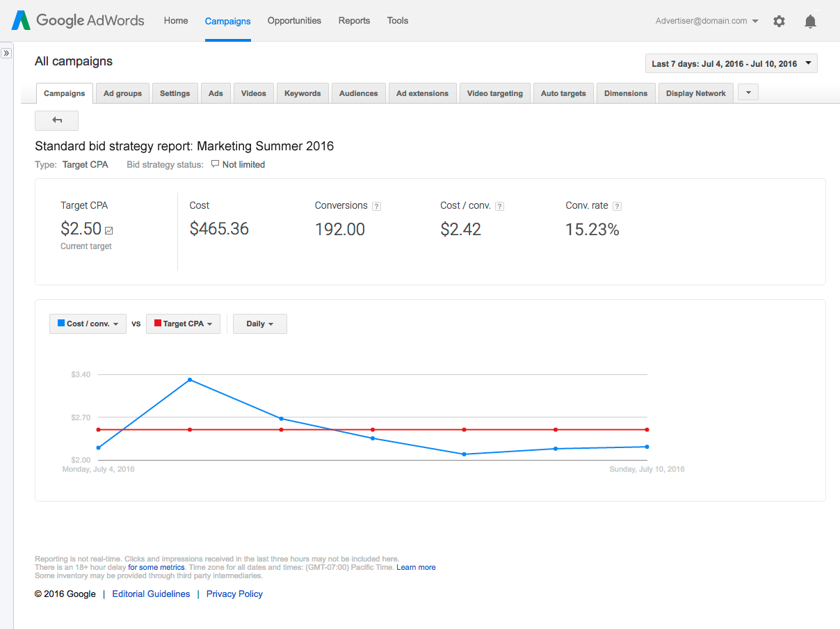Screen dimensions: 840x629
Task: Change the chart granularity via the Daily dropdown
Action: pyautogui.click(x=259, y=324)
